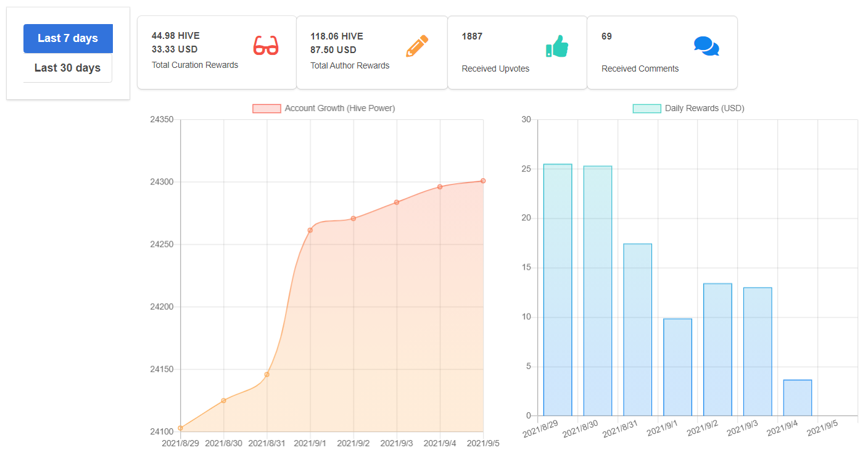Click the 2021/8/31 point on growth line
Screen dimensions: 868x466
[x=267, y=374]
